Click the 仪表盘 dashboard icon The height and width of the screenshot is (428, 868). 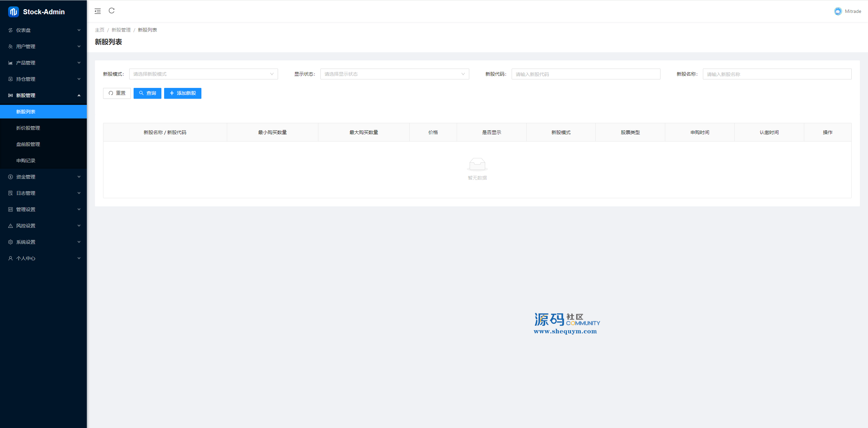click(11, 30)
